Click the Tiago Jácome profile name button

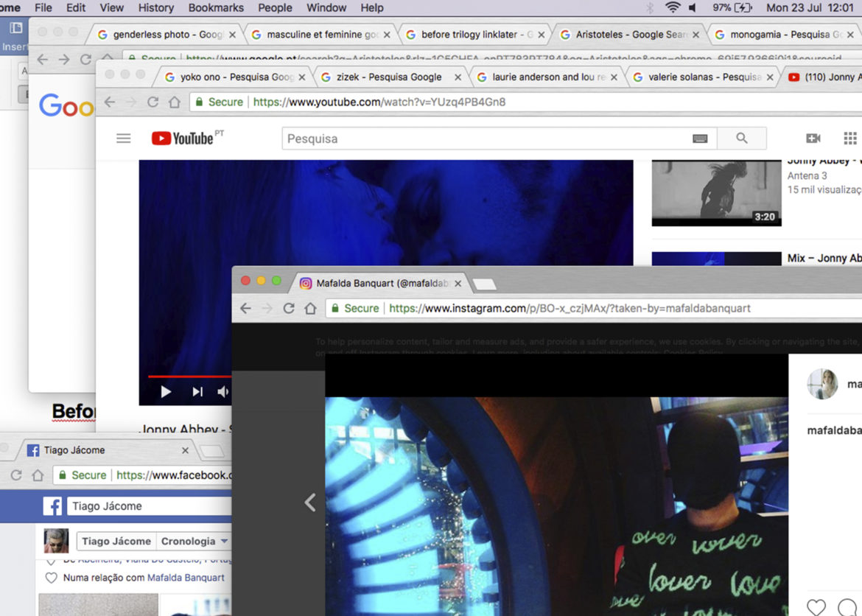(116, 541)
